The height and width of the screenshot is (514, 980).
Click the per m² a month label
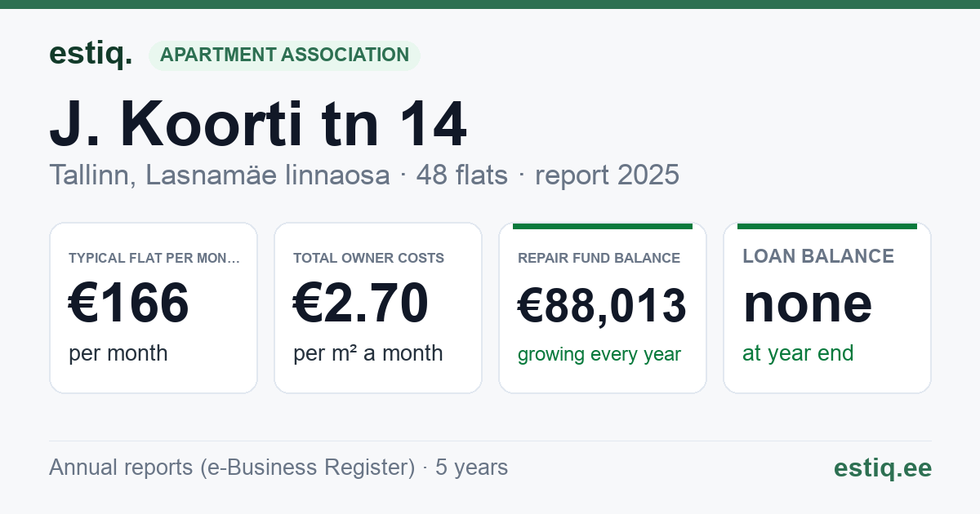[367, 353]
